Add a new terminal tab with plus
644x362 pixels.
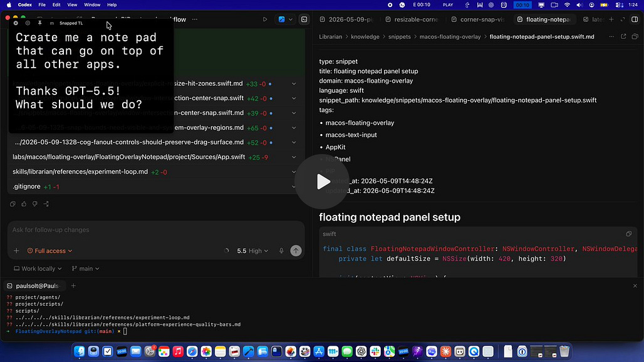coord(73,286)
